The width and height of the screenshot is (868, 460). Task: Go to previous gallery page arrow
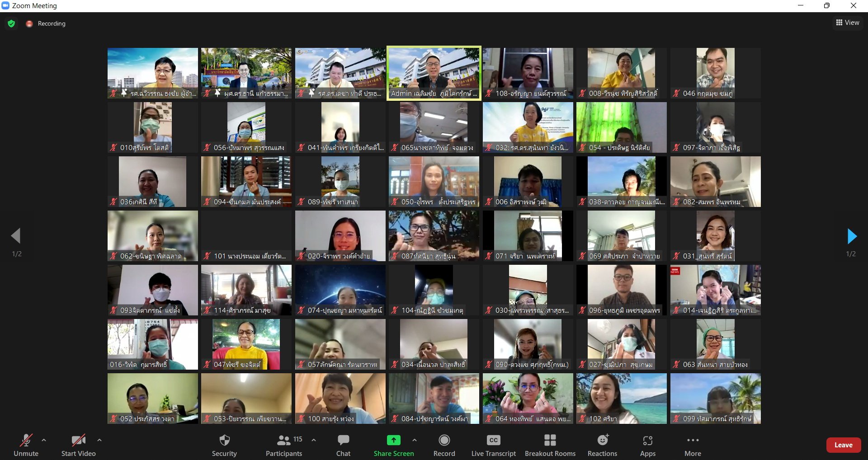pyautogui.click(x=16, y=236)
